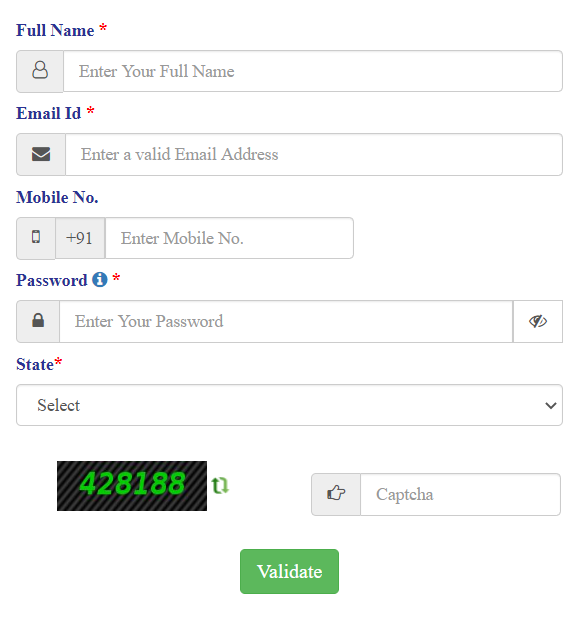580x618 pixels.
Task: Click the envelope icon beside Email field
Action: [x=41, y=154]
